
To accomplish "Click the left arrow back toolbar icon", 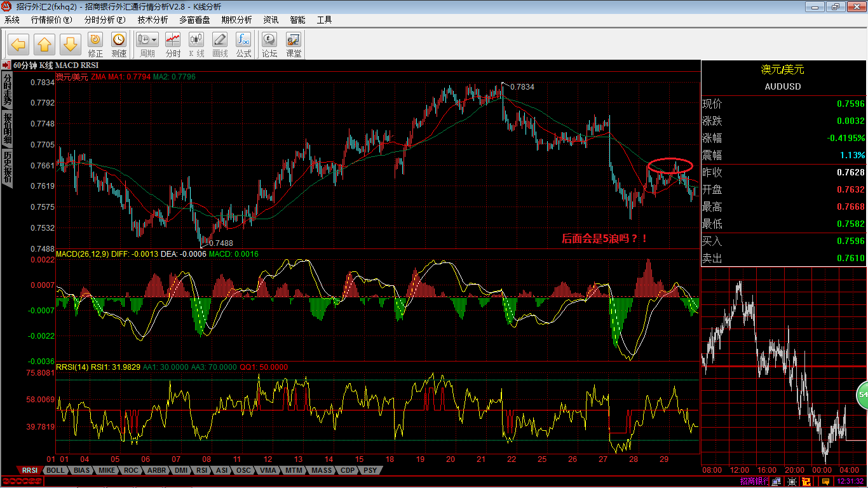I will point(19,44).
